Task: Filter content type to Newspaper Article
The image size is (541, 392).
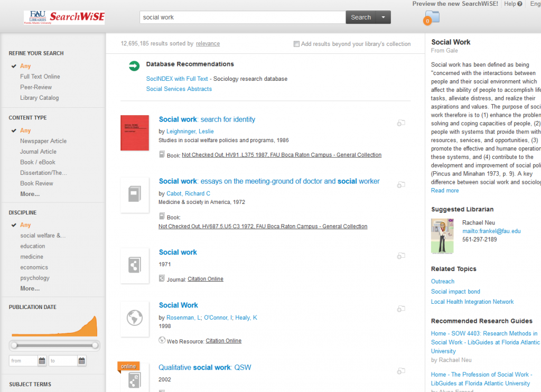Action: click(43, 141)
